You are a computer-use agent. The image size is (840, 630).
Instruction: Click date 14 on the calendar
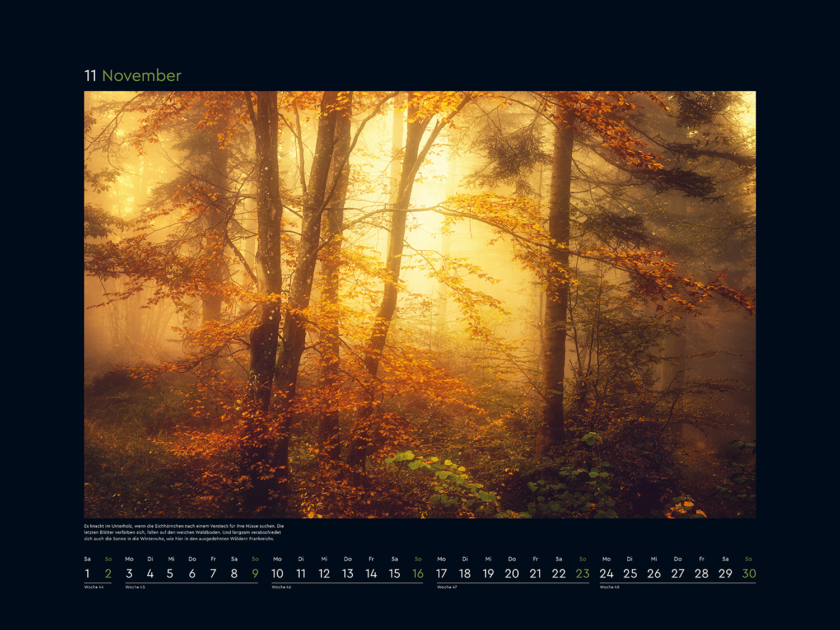pyautogui.click(x=371, y=573)
